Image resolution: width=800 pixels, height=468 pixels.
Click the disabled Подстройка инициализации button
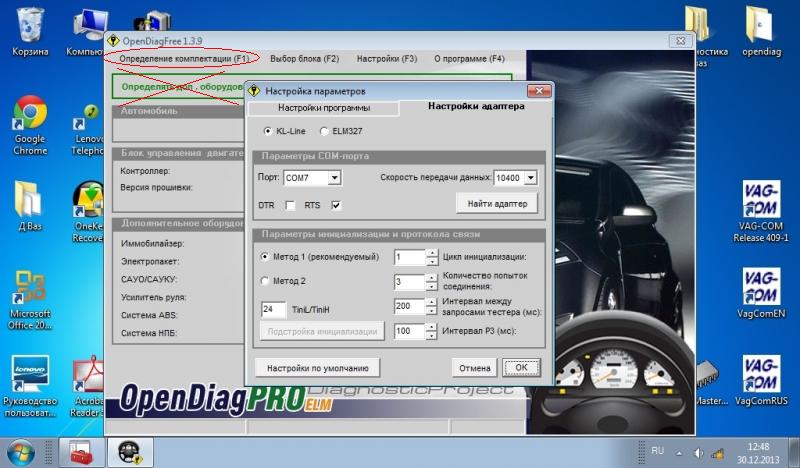pyautogui.click(x=322, y=331)
